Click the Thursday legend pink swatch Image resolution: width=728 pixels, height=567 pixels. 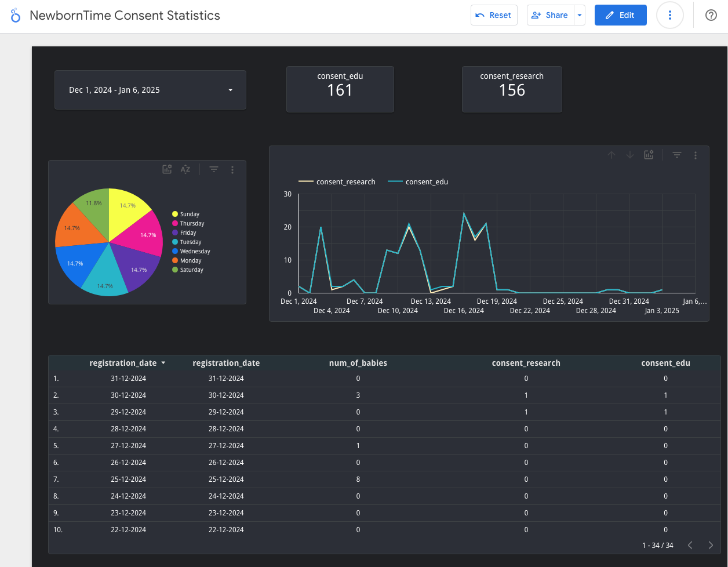[x=175, y=223]
